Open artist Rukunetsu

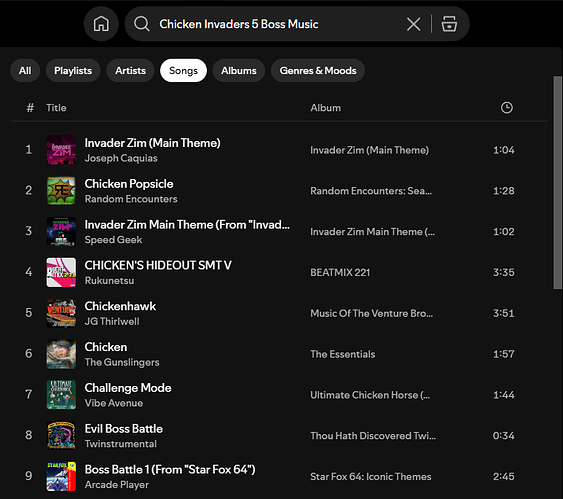pyautogui.click(x=110, y=281)
